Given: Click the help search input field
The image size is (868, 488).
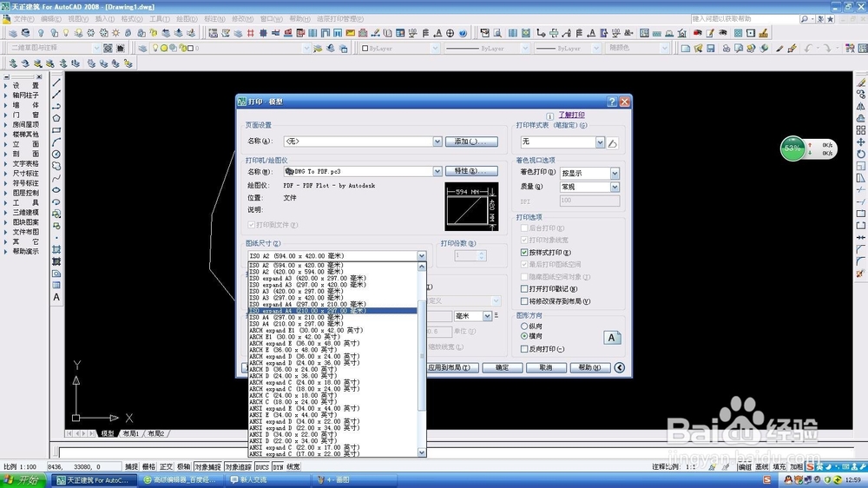Looking at the screenshot, I should tap(744, 19).
